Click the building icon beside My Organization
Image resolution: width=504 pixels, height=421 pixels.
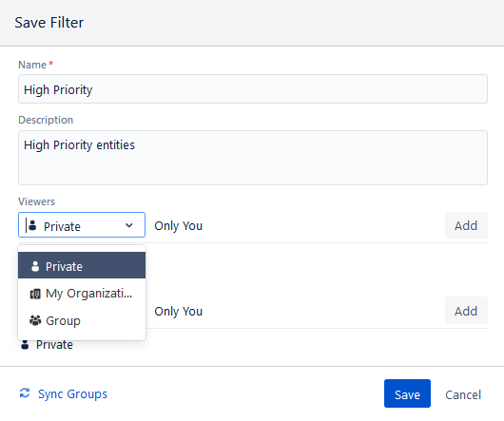click(35, 294)
